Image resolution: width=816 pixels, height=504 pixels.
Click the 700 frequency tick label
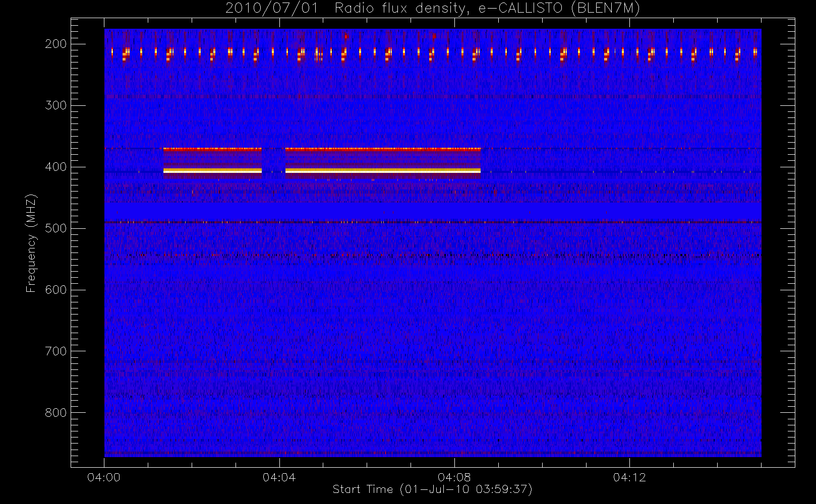(x=55, y=351)
